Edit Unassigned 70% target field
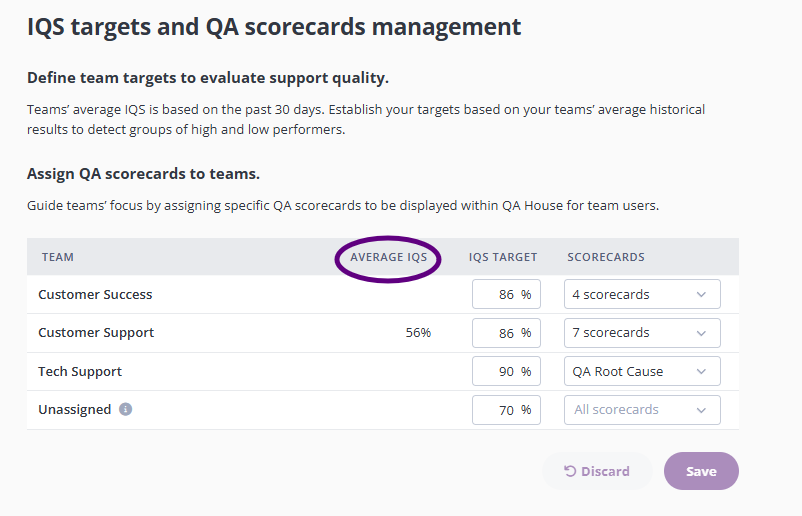 click(506, 410)
